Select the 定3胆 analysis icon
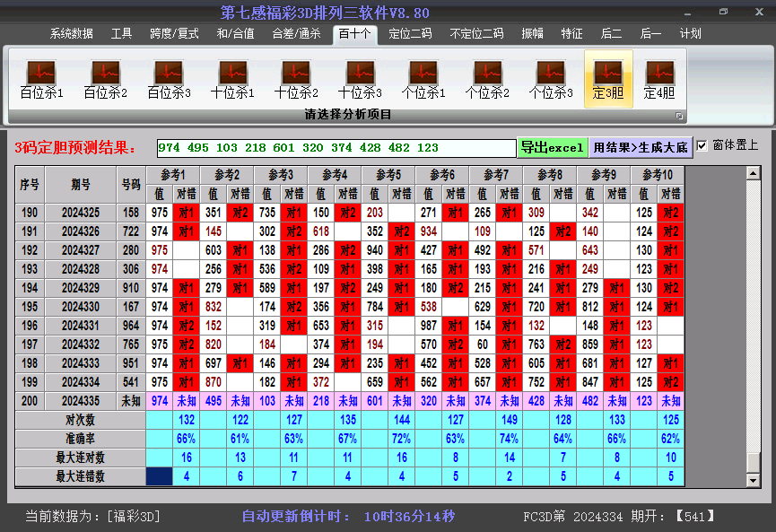Viewport: 776px width, 532px height. point(608,79)
